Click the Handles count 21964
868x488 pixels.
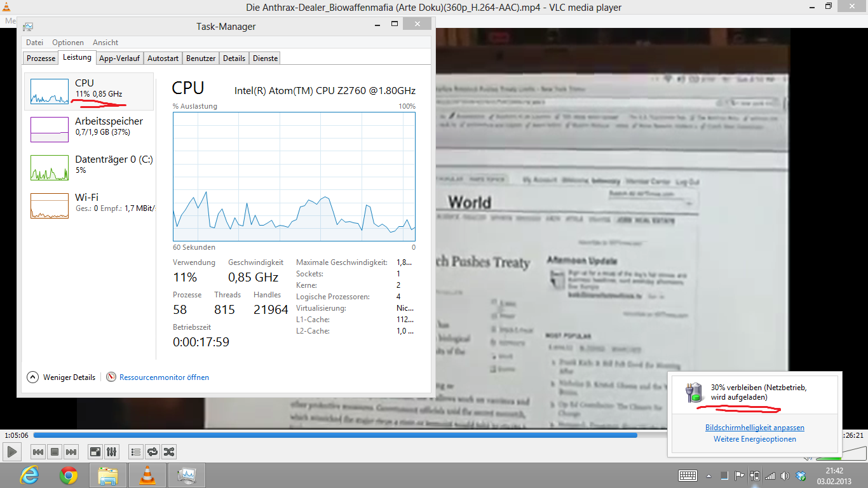pyautogui.click(x=271, y=309)
